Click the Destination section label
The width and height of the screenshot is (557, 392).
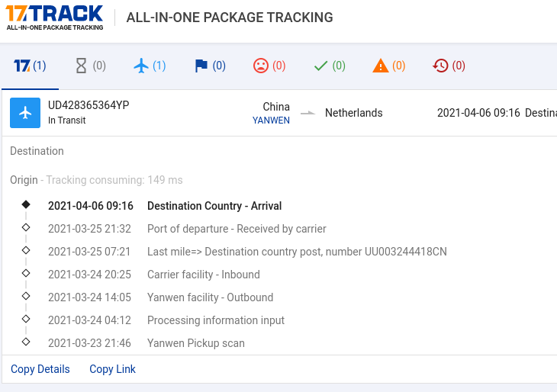pyautogui.click(x=37, y=151)
